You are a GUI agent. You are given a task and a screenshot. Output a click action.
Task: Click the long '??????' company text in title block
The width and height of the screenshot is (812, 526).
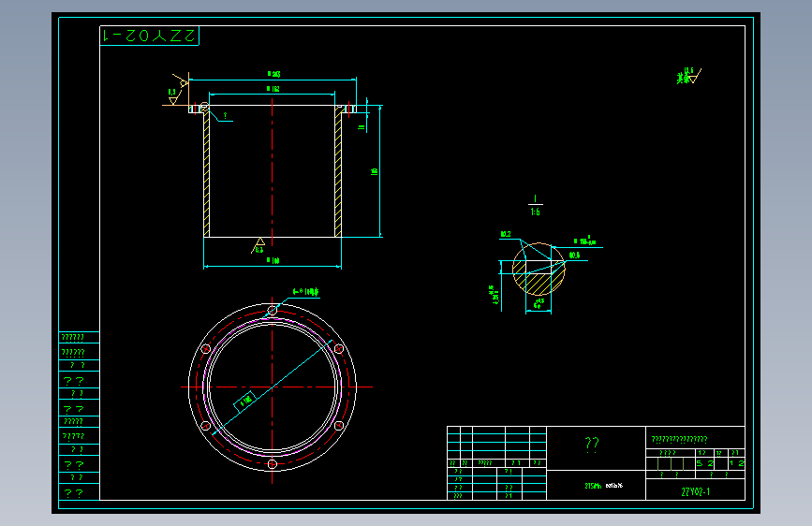(679, 440)
